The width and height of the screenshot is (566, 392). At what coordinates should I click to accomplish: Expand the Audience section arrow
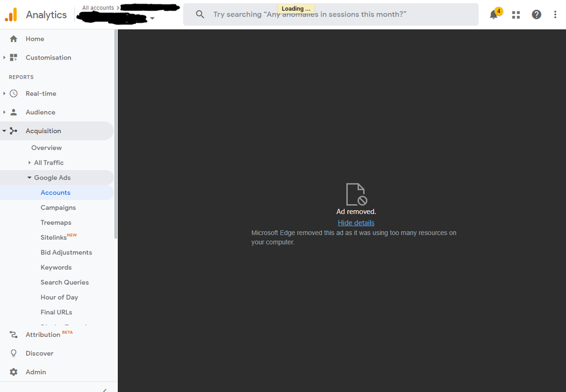pyautogui.click(x=4, y=112)
